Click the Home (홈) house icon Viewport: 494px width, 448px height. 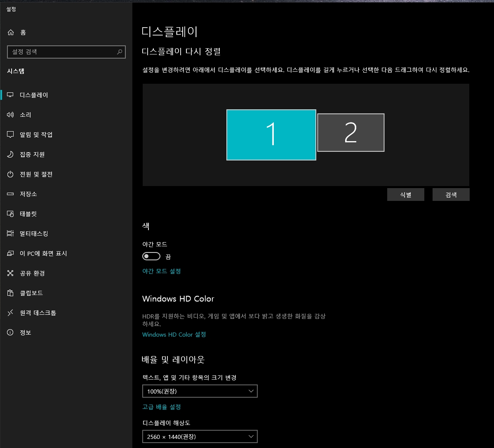click(x=11, y=33)
